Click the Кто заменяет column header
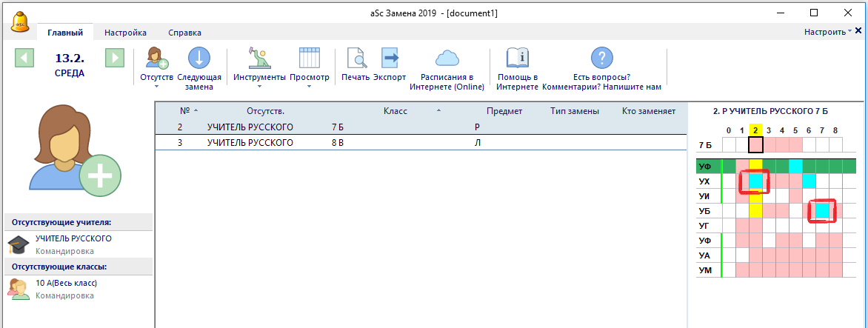The image size is (868, 328). point(648,111)
